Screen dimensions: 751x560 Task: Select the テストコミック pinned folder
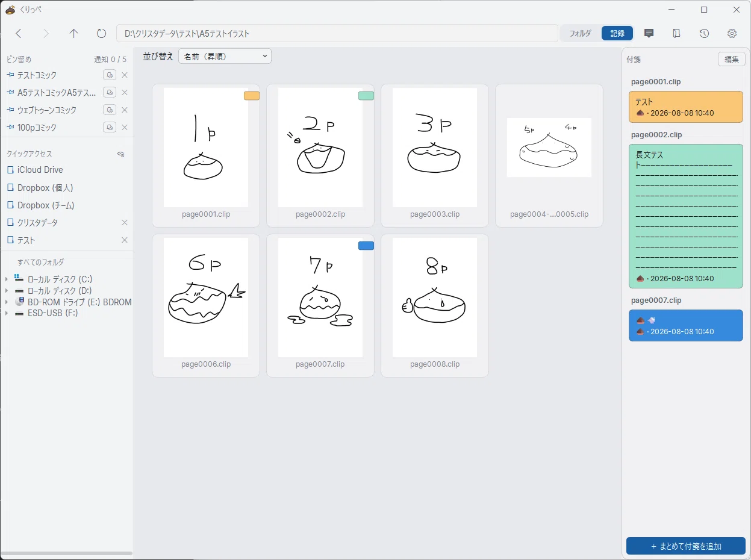point(37,75)
